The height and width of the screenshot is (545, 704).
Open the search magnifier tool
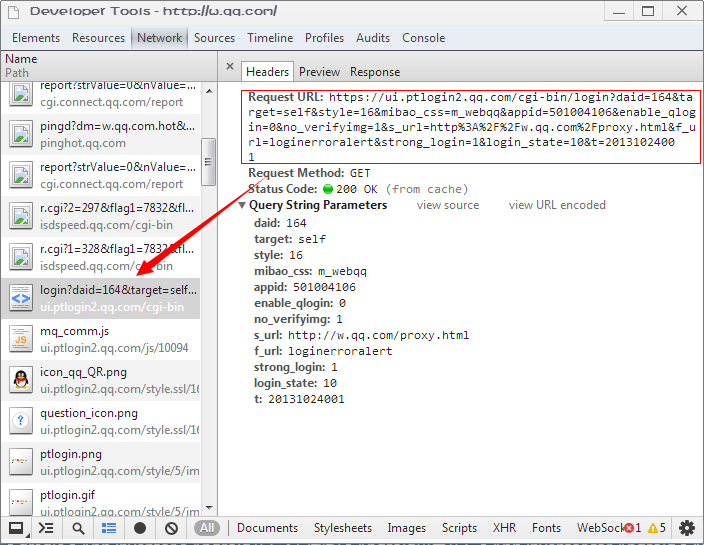78,528
